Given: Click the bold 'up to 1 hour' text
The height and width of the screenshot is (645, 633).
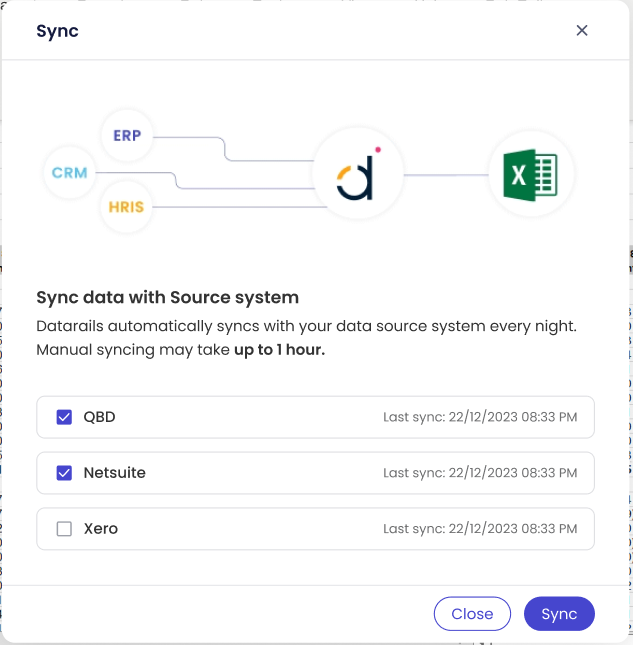Looking at the screenshot, I should point(279,350).
